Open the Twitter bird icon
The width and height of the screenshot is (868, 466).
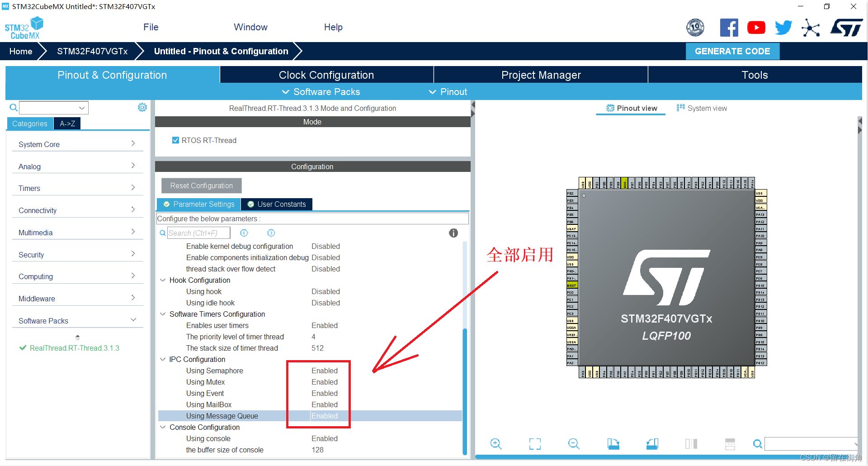tap(783, 28)
